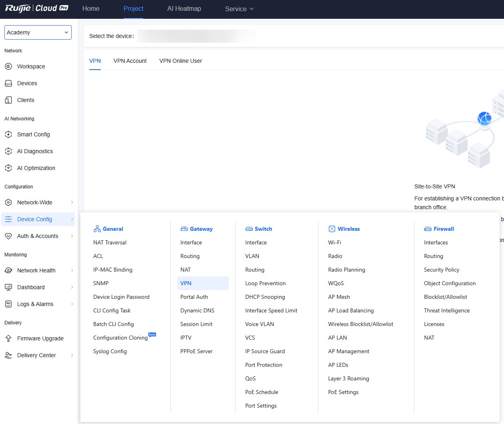504x424 pixels.
Task: Click the Switch category icon
Action: [249, 229]
